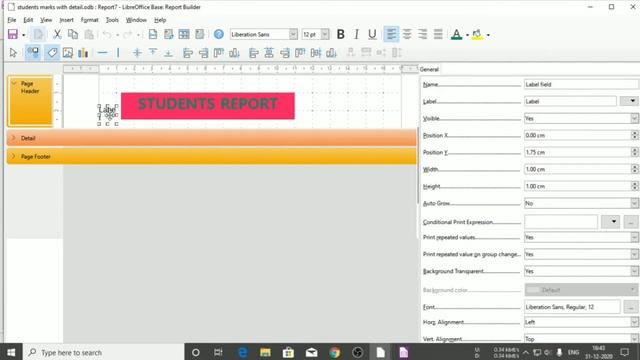
Task: Open the Insert menu
Action: click(67, 20)
